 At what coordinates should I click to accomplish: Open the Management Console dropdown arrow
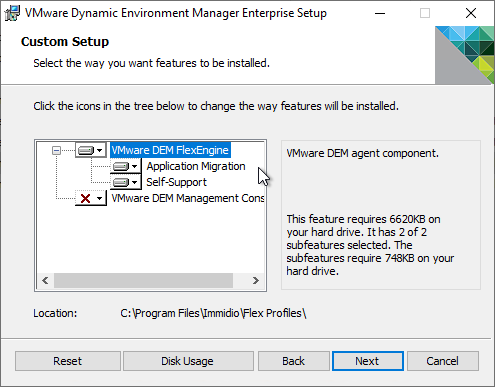click(100, 198)
